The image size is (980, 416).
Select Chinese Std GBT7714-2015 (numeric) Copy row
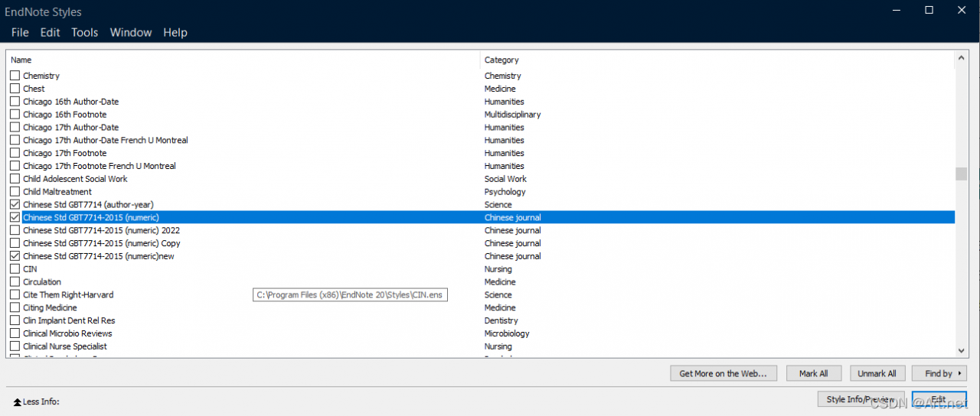pyautogui.click(x=481, y=243)
